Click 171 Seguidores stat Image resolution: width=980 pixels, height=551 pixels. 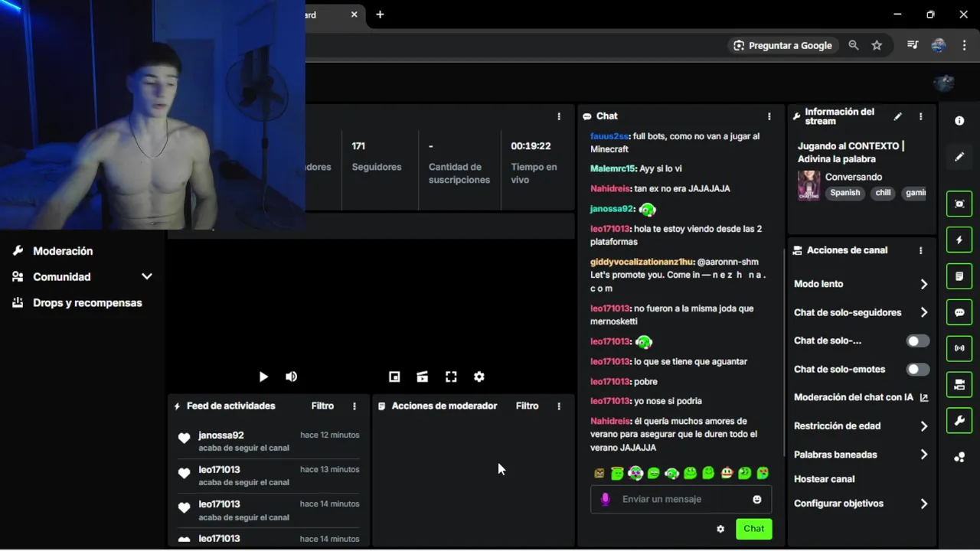pyautogui.click(x=377, y=156)
